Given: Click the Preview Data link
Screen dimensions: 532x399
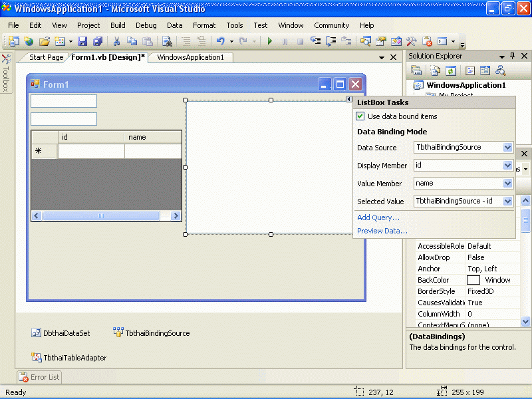Looking at the screenshot, I should pyautogui.click(x=382, y=231).
